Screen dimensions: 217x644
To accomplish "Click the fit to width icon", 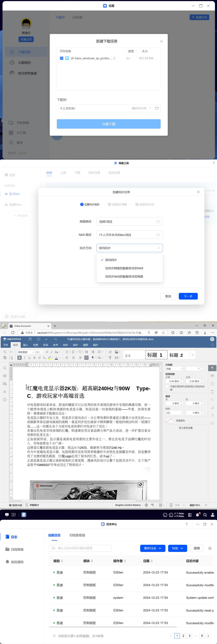I will tap(178, 505).
